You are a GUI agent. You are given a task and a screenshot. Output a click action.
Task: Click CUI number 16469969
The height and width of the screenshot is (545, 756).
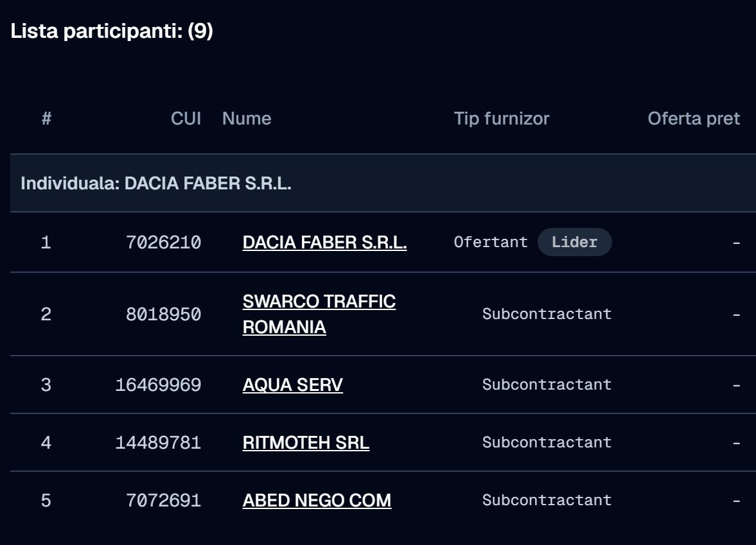[x=158, y=385]
